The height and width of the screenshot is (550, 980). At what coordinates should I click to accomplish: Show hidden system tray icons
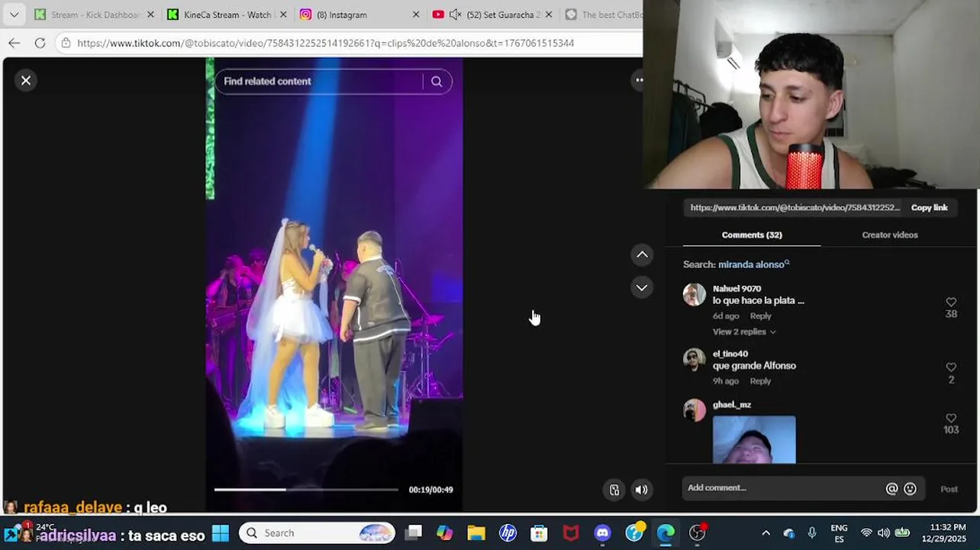(x=766, y=533)
